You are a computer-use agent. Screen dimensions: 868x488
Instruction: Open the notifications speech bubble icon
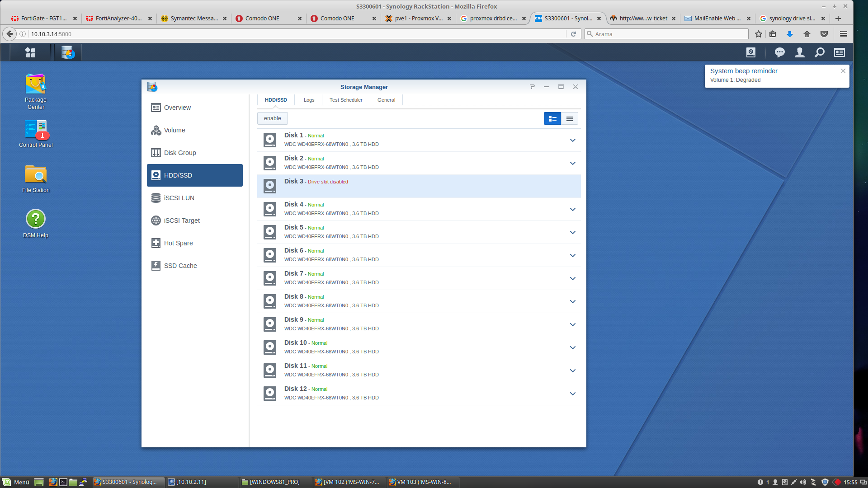click(779, 53)
